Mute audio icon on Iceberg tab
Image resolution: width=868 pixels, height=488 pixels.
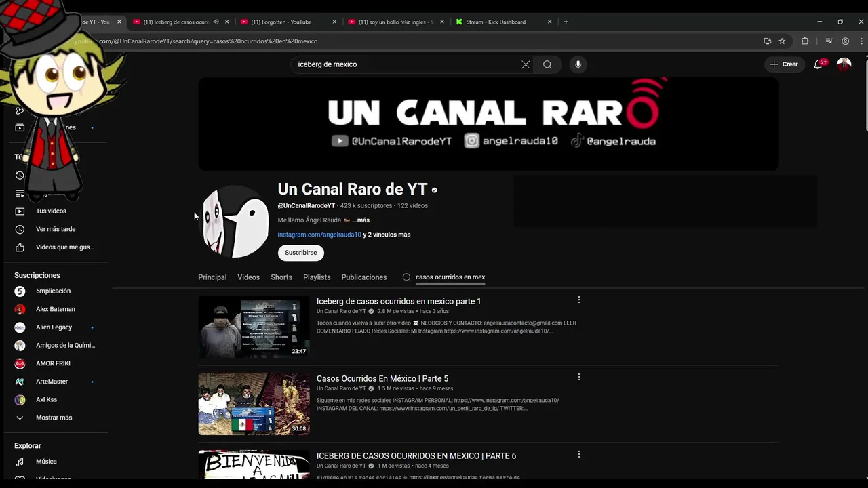216,22
